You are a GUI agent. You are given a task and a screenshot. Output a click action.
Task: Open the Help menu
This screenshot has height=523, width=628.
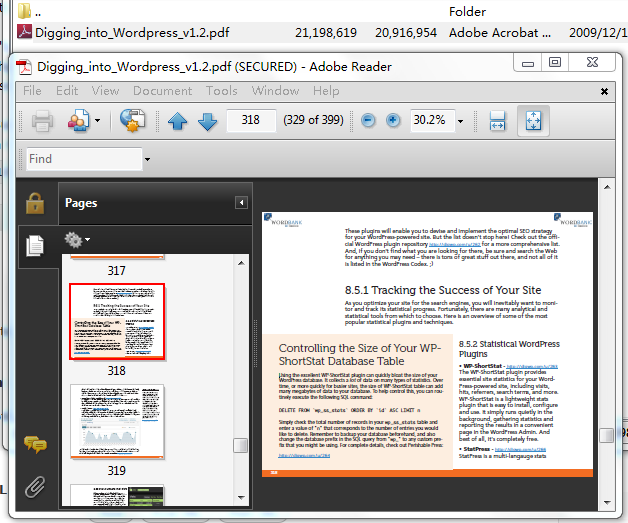pyautogui.click(x=326, y=91)
